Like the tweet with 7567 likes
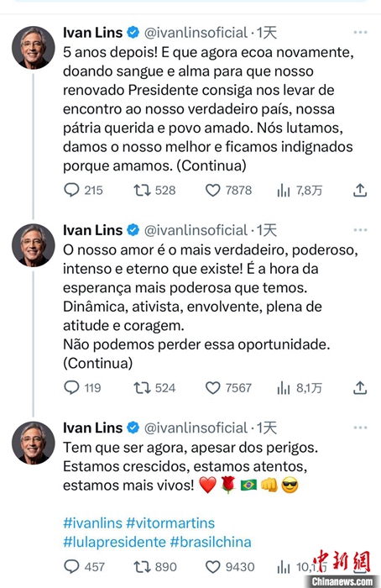The image size is (381, 588). pyautogui.click(x=213, y=388)
